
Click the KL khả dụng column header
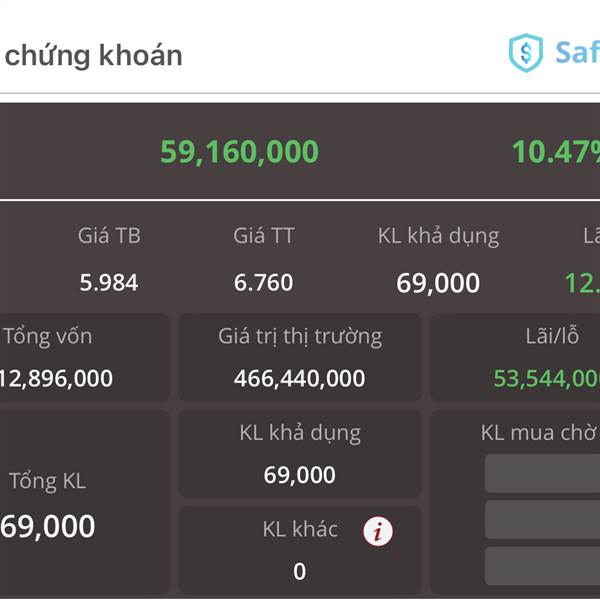coord(439,236)
